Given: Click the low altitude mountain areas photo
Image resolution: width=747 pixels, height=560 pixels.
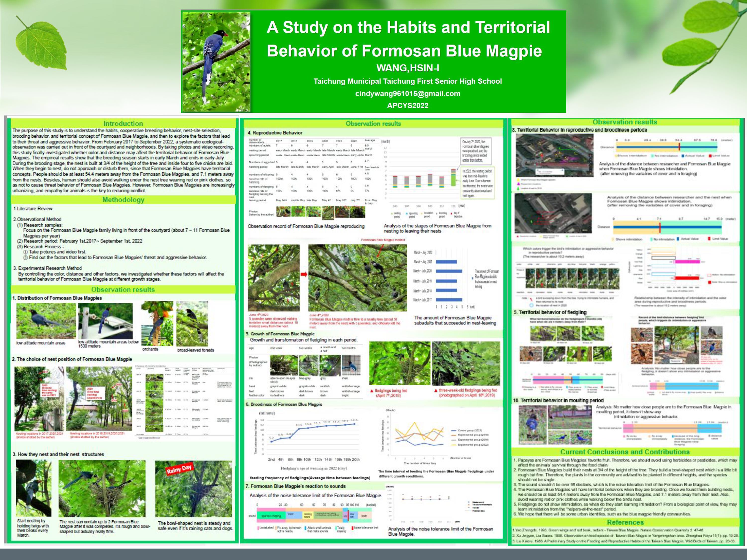Looking at the screenshot, I should coord(46,321).
